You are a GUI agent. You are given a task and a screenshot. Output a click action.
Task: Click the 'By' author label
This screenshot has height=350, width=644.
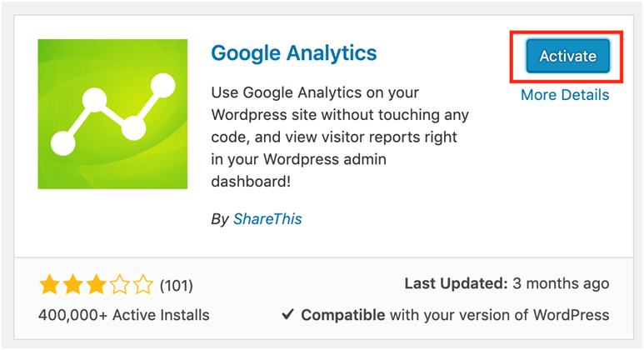click(220, 219)
